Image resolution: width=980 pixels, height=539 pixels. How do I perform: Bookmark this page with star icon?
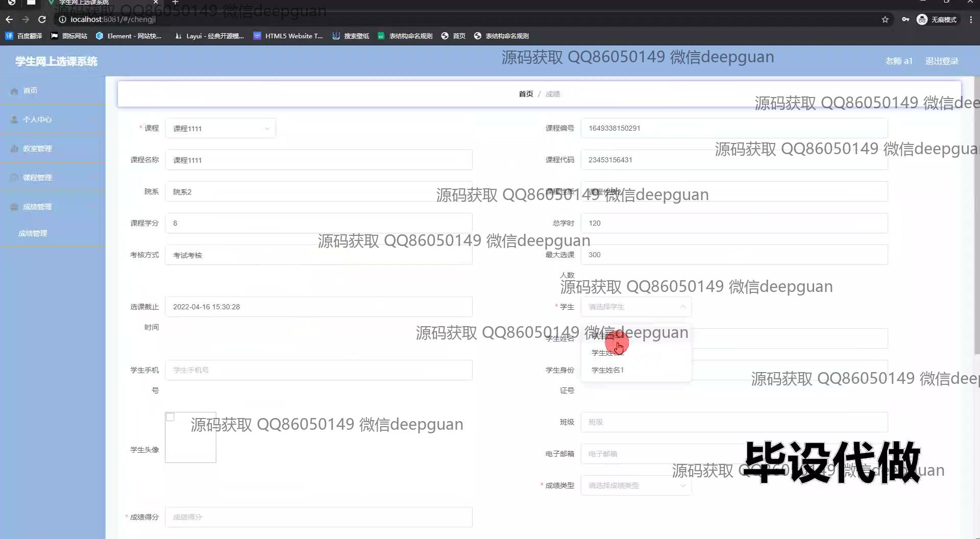(x=885, y=19)
